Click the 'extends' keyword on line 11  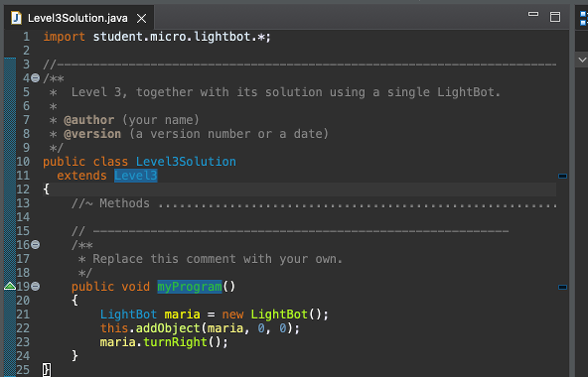[81, 176]
